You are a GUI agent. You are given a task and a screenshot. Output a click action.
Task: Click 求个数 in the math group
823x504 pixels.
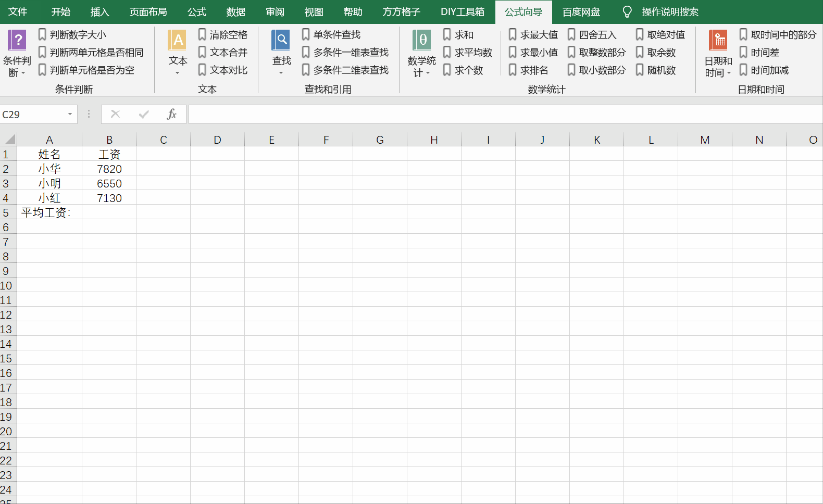tap(463, 70)
